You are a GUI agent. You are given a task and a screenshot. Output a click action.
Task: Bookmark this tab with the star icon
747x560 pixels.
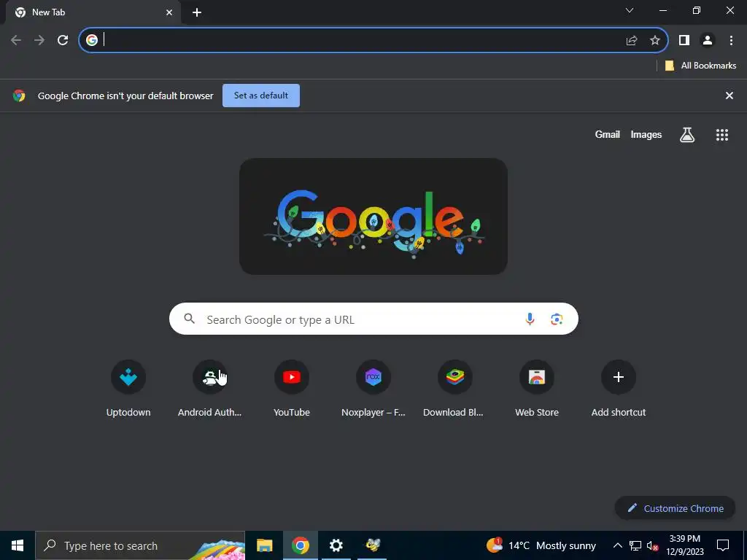tap(655, 41)
